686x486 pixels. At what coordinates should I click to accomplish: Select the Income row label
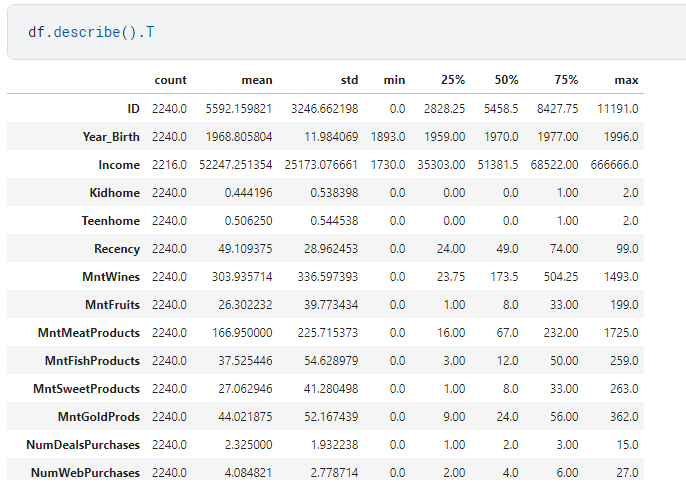[119, 164]
